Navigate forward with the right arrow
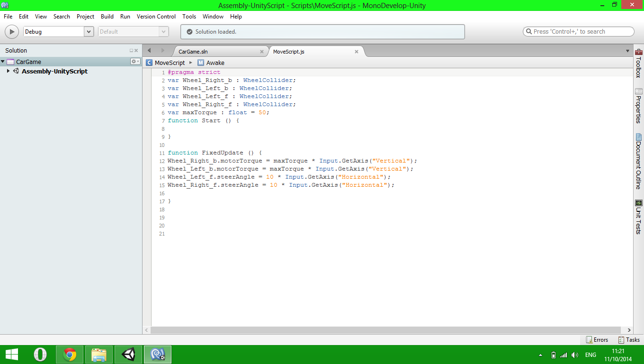Image resolution: width=644 pixels, height=364 pixels. click(162, 50)
